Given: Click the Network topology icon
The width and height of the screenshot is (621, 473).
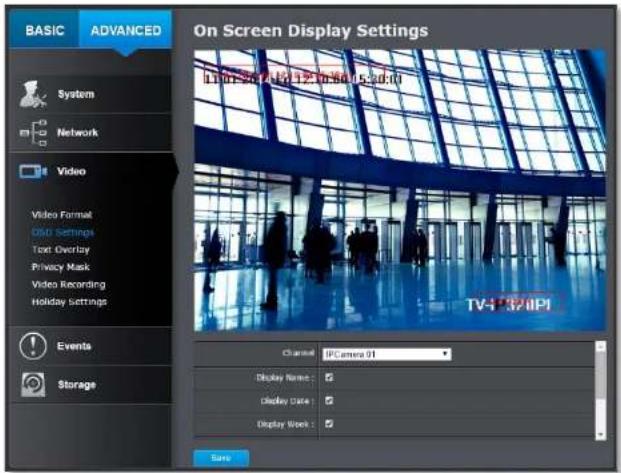Looking at the screenshot, I should click(x=33, y=133).
